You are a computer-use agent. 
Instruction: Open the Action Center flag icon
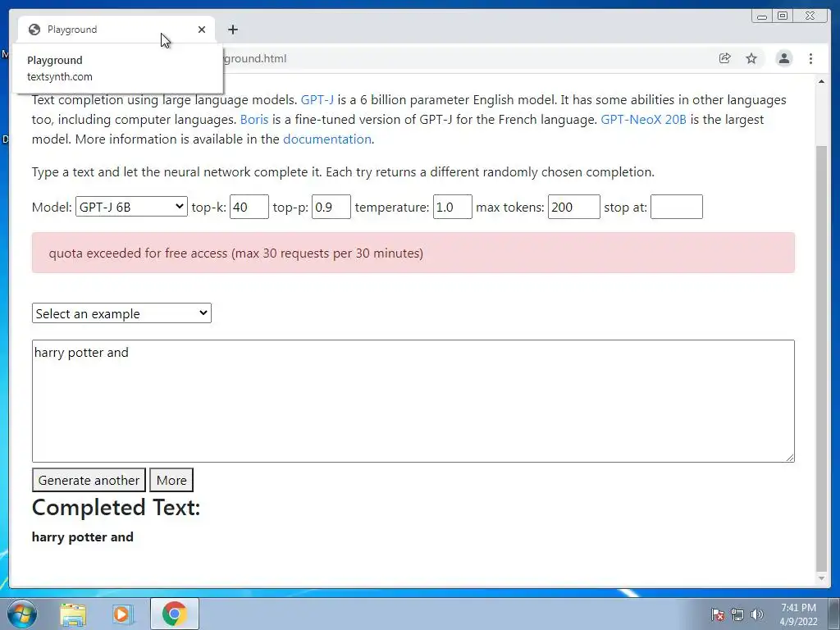(717, 614)
